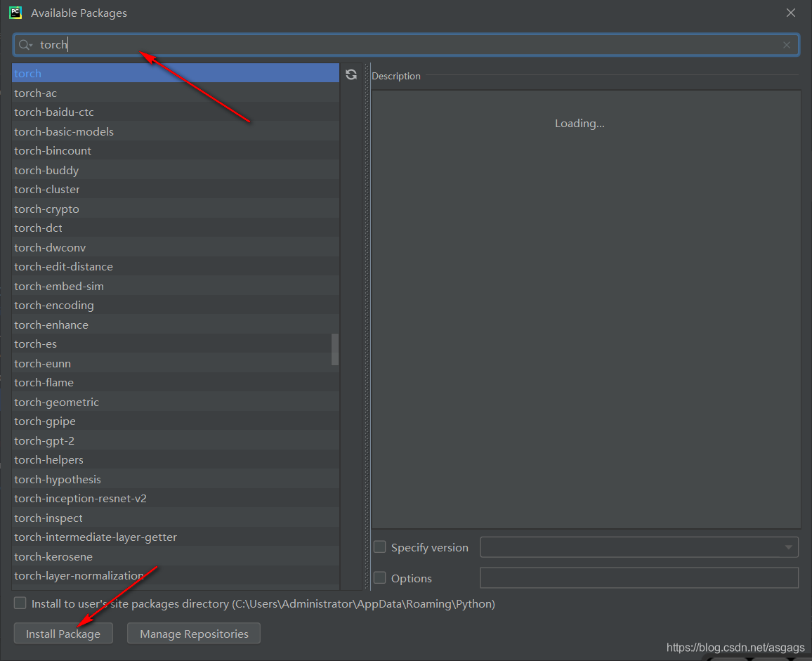Select the torch package in the list
The width and height of the screenshot is (812, 661).
176,73
